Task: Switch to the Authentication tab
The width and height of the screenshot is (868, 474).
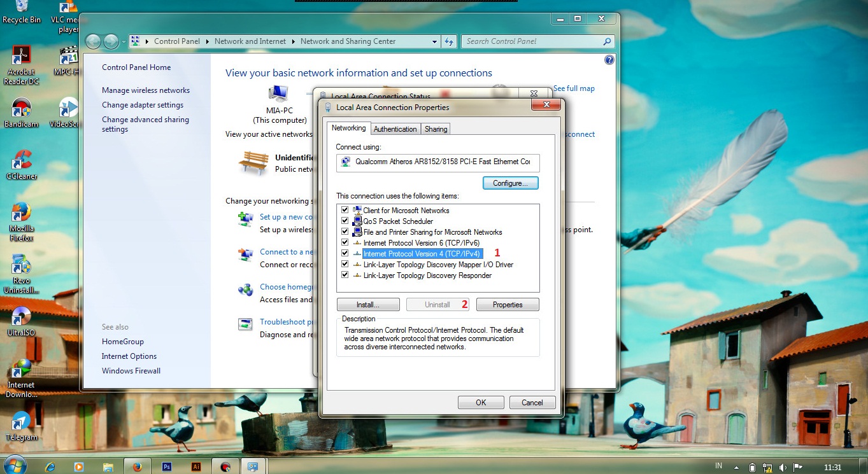Action: click(395, 129)
